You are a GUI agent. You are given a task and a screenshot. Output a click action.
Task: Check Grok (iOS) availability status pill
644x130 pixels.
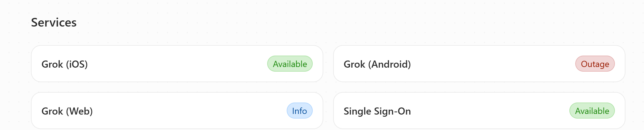coord(290,64)
